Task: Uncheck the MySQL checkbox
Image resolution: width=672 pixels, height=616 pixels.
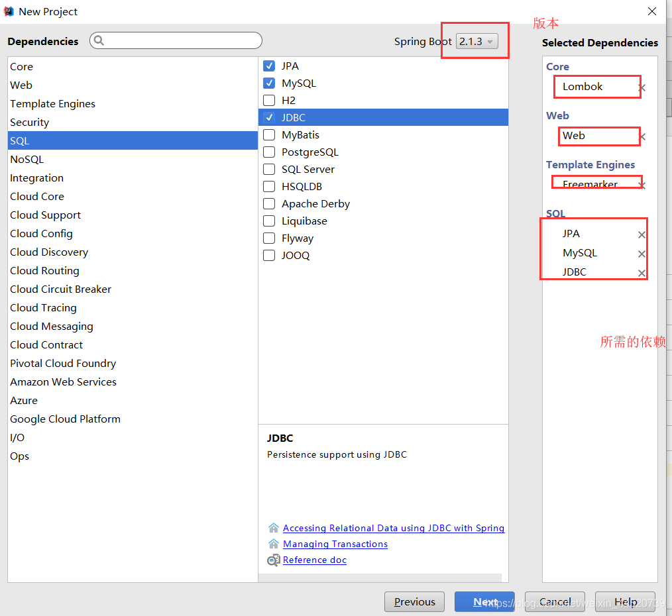Action: tap(269, 83)
